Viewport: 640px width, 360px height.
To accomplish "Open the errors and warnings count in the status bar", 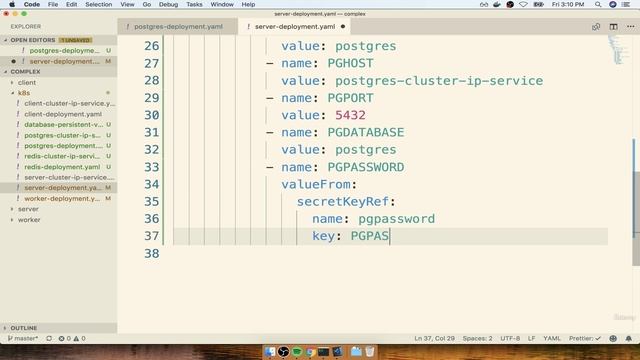I will click(72, 338).
